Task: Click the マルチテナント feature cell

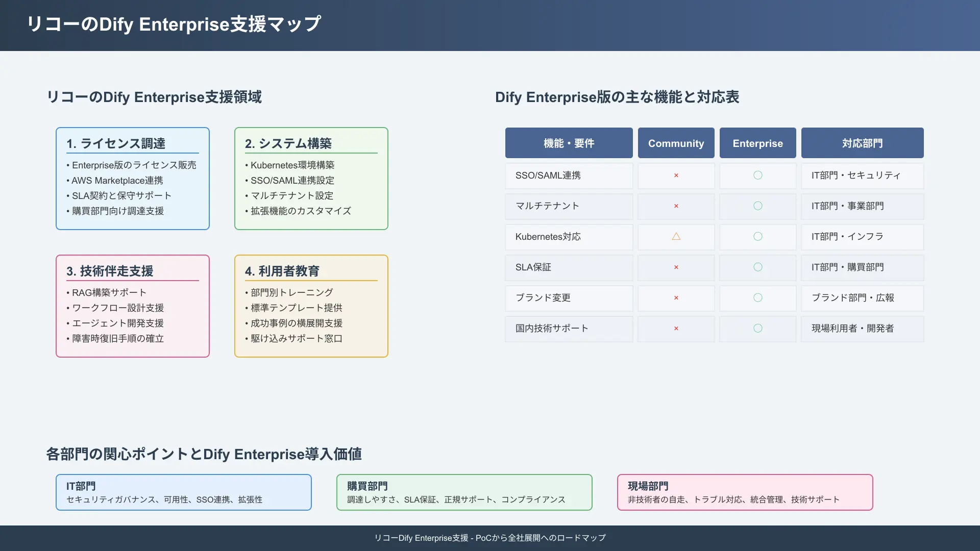Action: [x=569, y=206]
